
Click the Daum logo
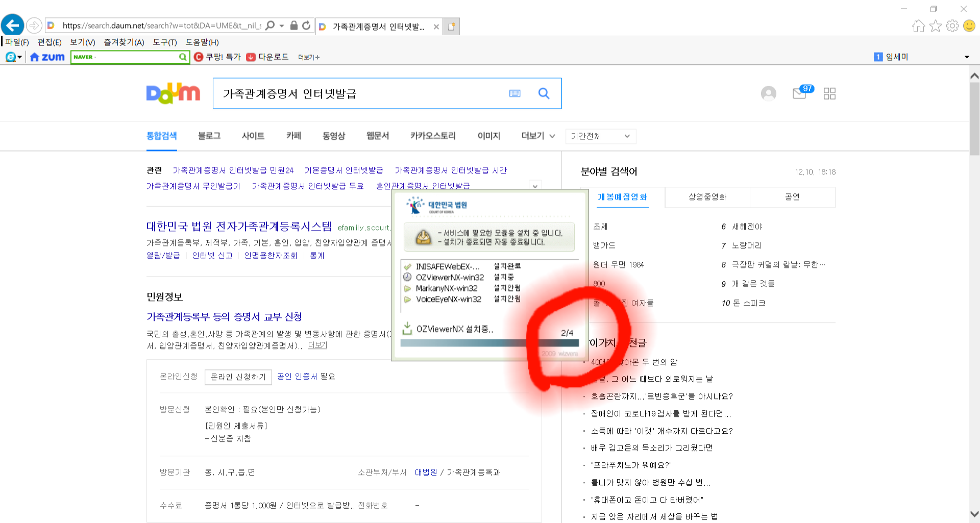click(x=173, y=93)
